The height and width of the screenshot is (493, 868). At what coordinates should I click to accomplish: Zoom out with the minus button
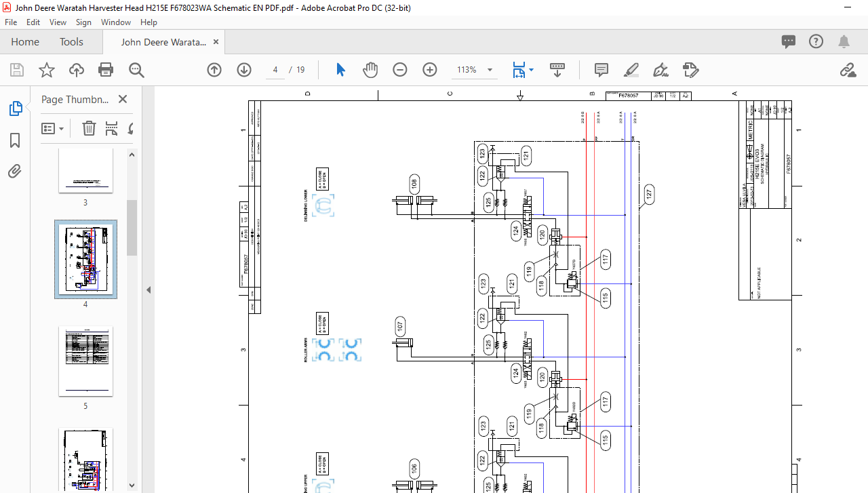[x=400, y=70]
